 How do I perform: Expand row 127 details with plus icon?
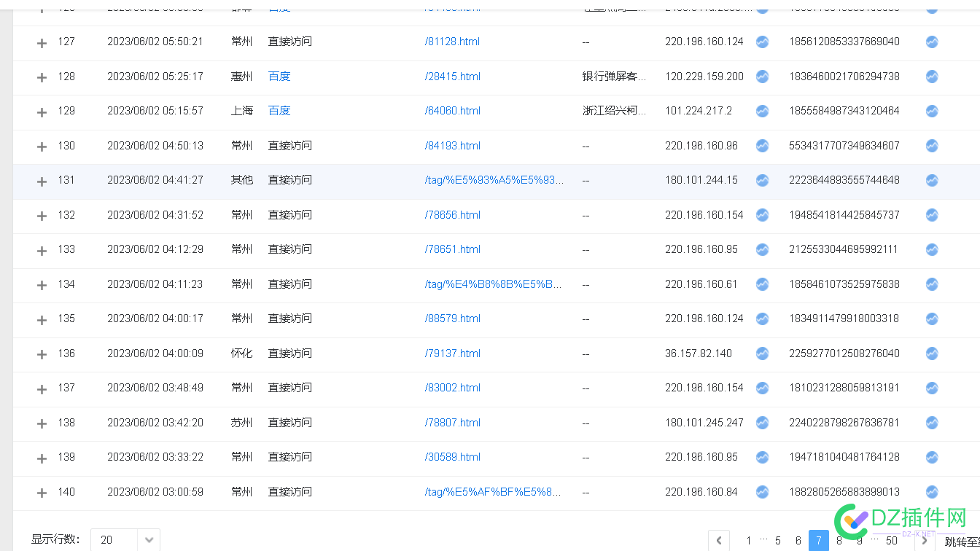(x=42, y=43)
